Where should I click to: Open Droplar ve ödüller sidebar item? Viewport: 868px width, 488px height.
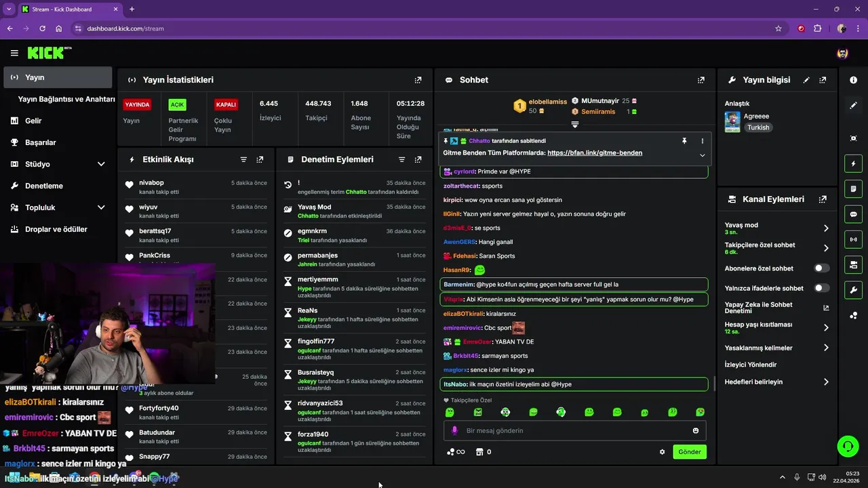click(x=58, y=229)
